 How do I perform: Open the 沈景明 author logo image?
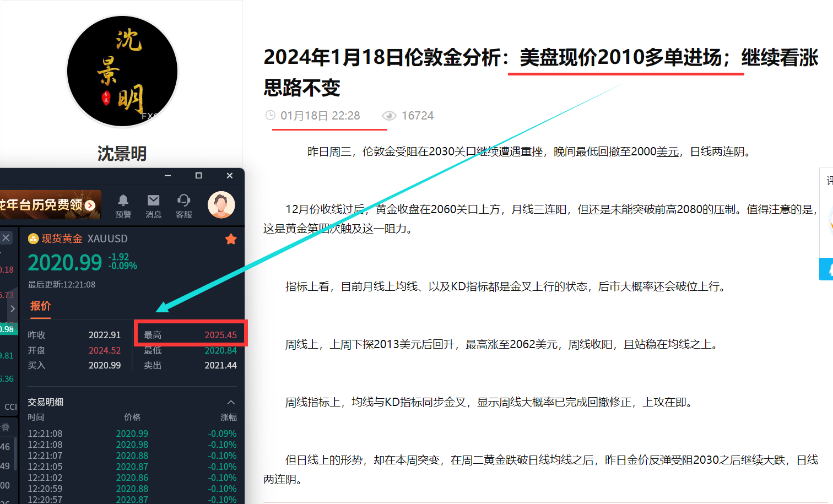(x=122, y=72)
